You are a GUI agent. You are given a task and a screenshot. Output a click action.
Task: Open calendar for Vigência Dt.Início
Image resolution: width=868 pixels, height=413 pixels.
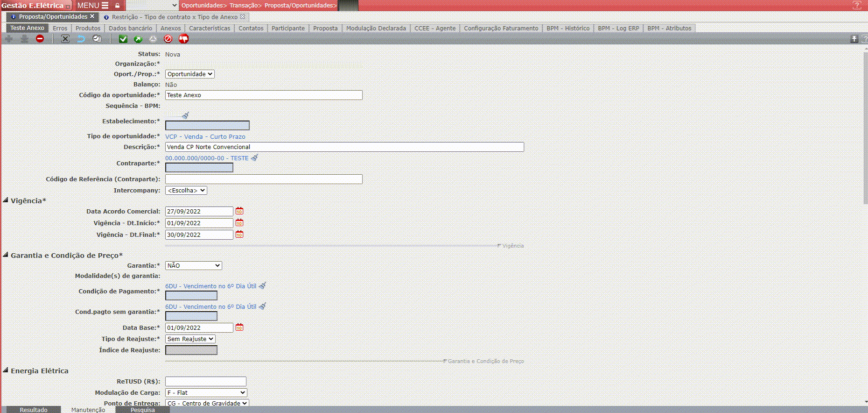point(239,223)
